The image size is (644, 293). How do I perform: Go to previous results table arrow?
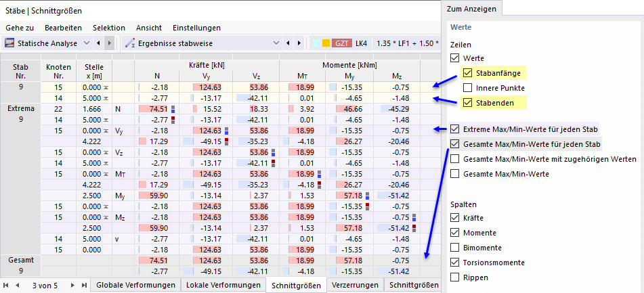[288, 43]
